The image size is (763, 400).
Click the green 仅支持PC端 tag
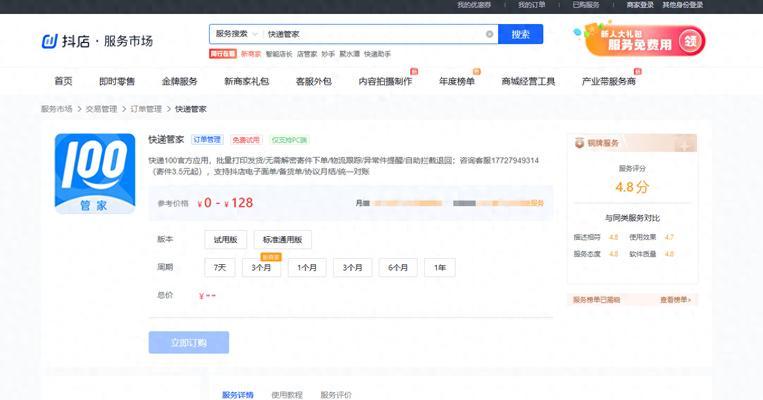point(289,140)
